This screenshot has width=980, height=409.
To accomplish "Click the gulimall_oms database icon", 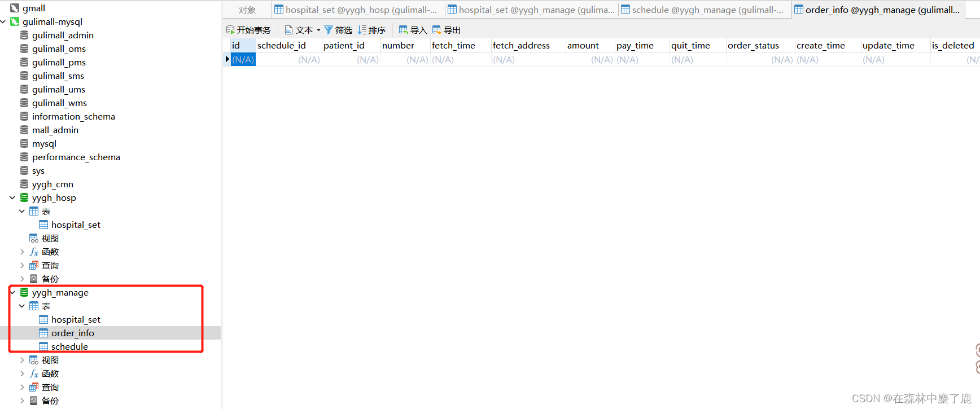I will point(24,49).
